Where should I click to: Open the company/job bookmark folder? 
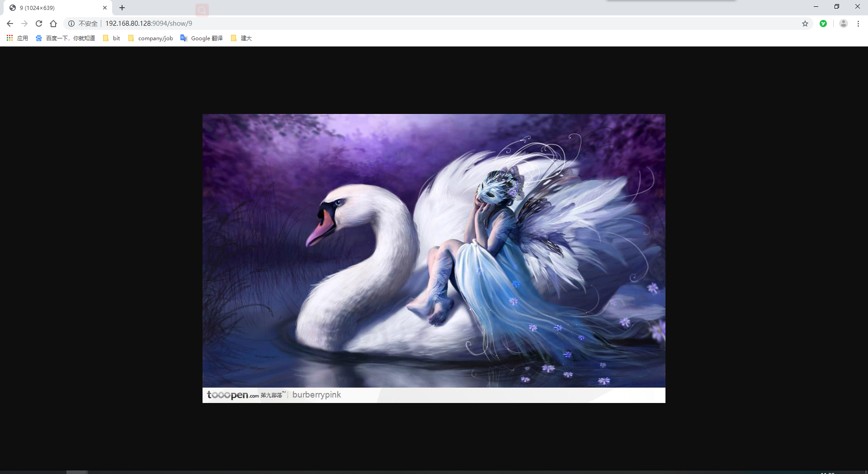(151, 38)
